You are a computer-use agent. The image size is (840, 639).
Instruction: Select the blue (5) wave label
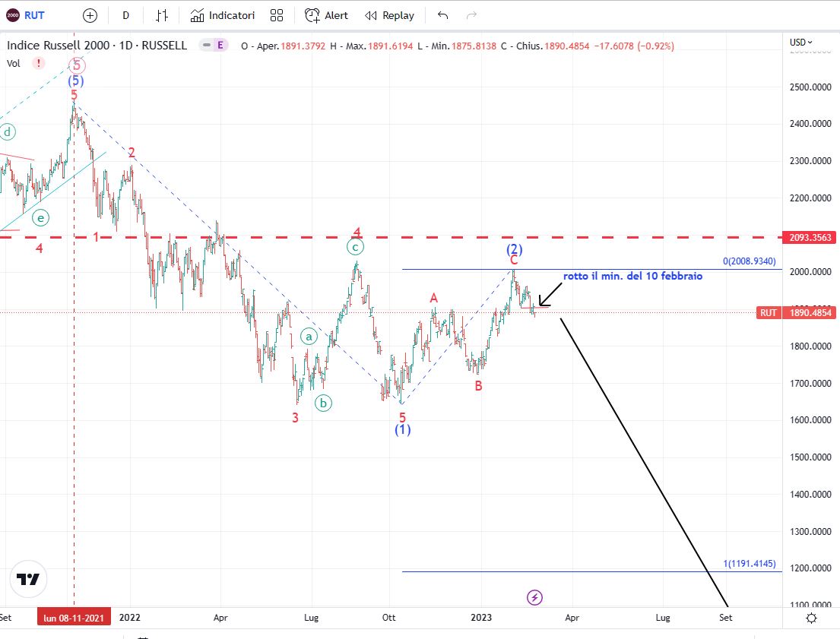(75, 81)
